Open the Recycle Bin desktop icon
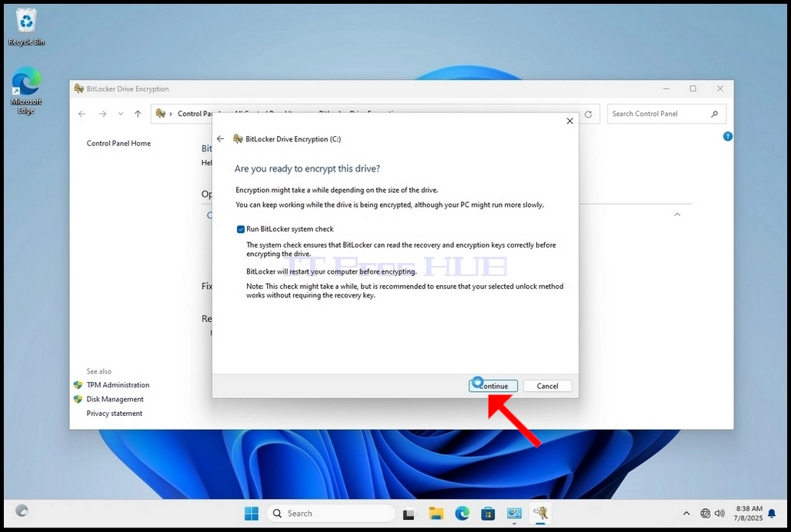 coord(26,27)
